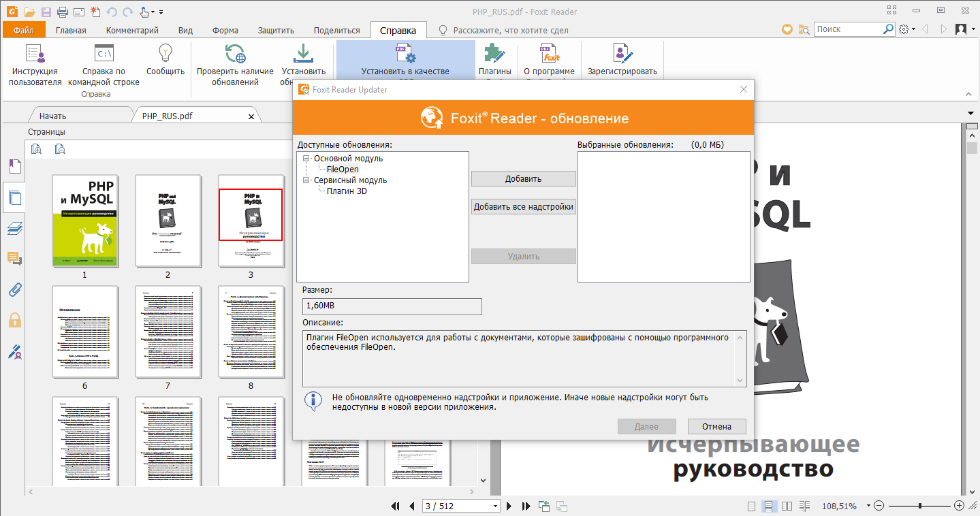Select page 6 thumbnail (Оглавление)
Screen dimensions: 980x516
(x=84, y=332)
